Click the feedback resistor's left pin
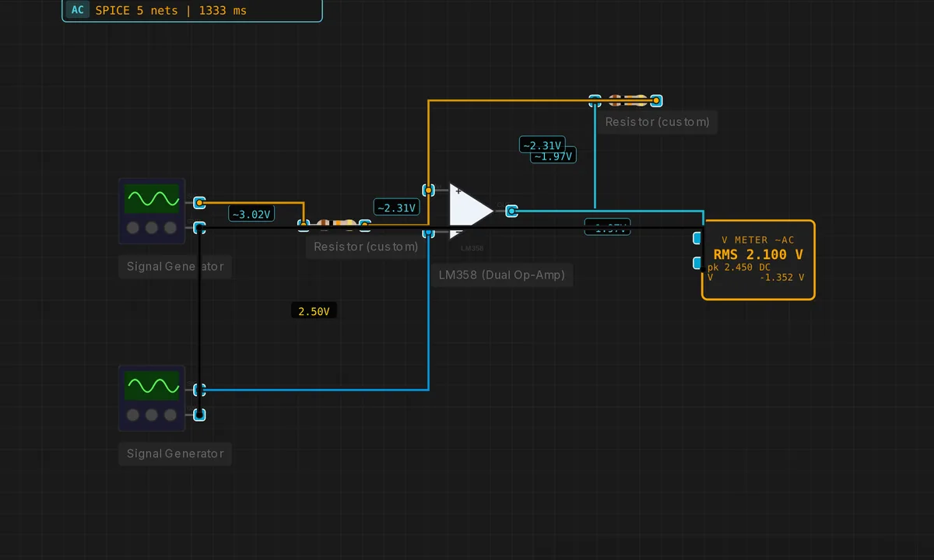Image resolution: width=934 pixels, height=560 pixels. coord(595,100)
